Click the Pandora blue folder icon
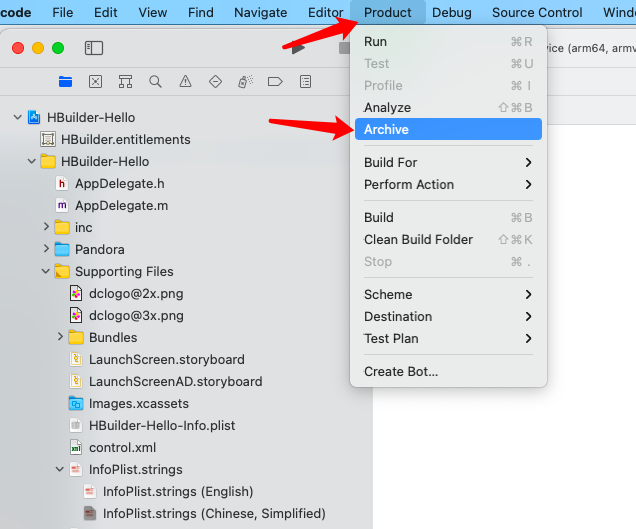The width and height of the screenshot is (636, 529). coord(62,249)
